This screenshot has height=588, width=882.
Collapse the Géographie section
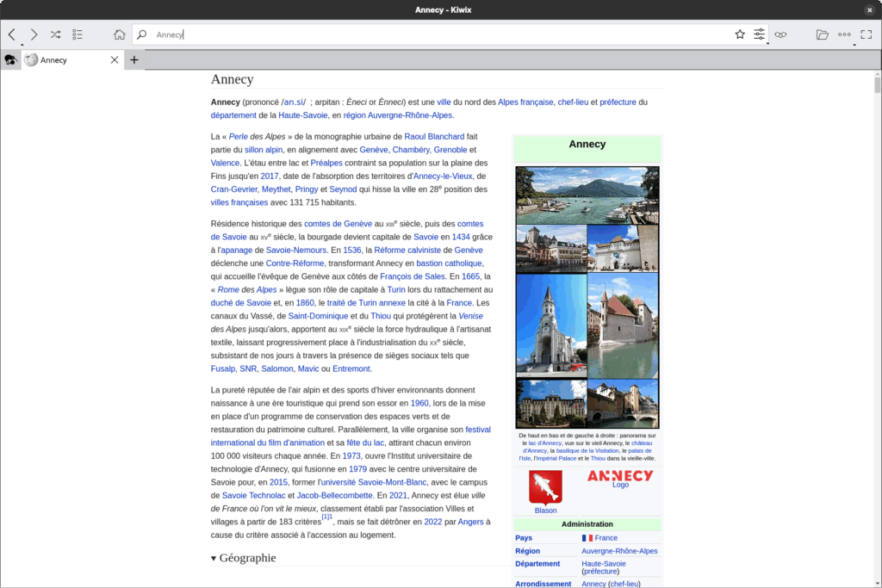click(213, 558)
